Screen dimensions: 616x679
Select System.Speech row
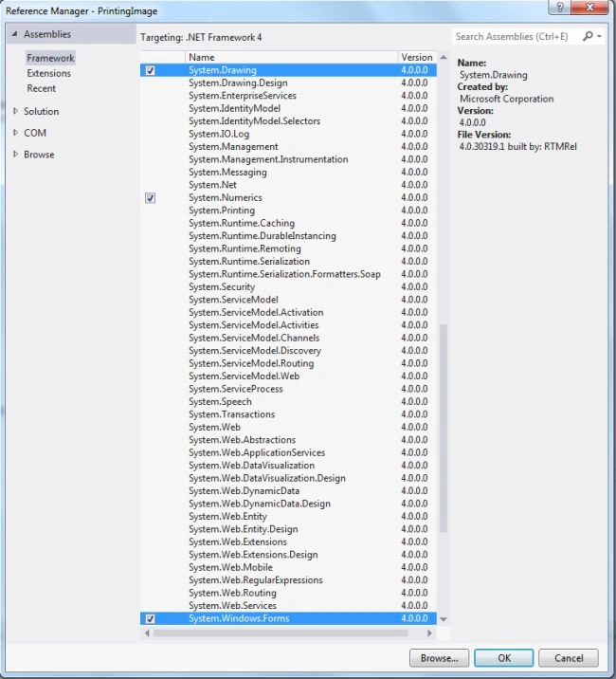[x=288, y=401]
